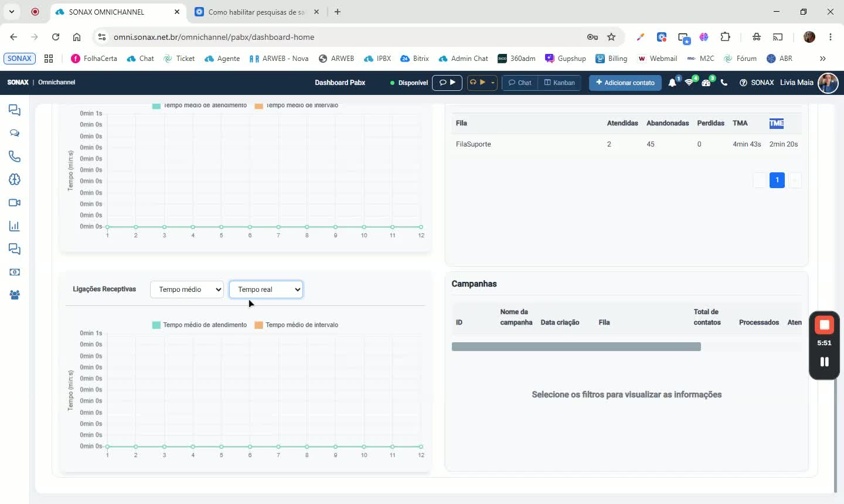Toggle Tempo médio de intervalo legend in lower chart
844x504 pixels.
click(297, 325)
